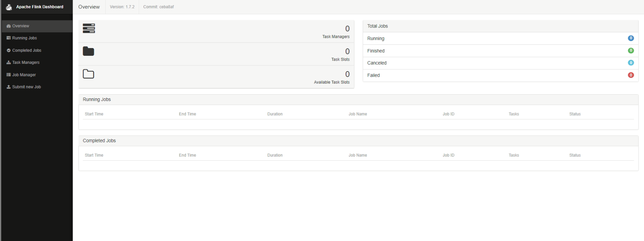
Task: Click Status column in Running Jobs
Action: [575, 114]
